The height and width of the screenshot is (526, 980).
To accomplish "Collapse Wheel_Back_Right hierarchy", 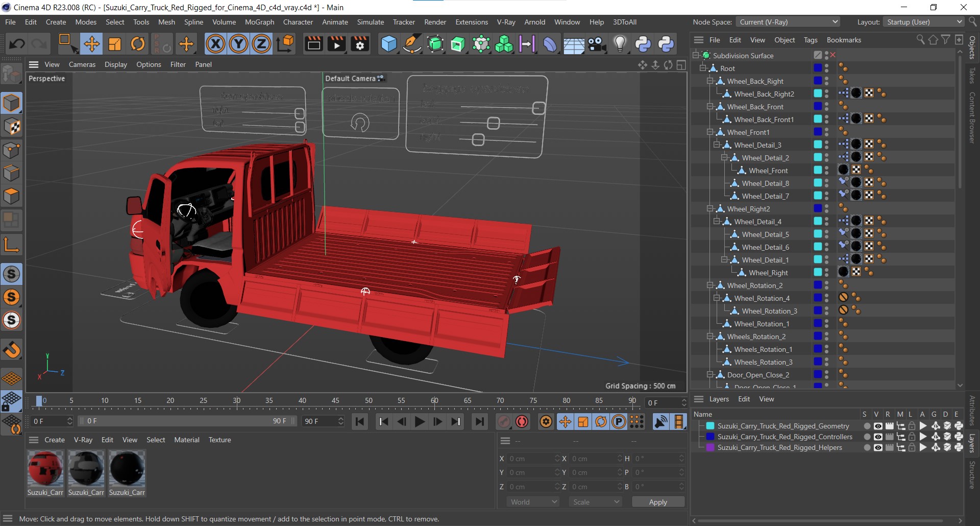I will [709, 81].
